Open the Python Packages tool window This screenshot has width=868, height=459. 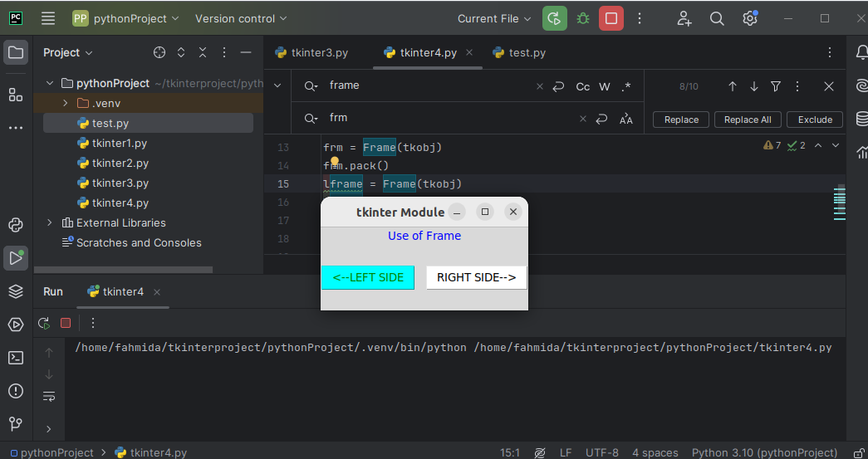tap(16, 291)
